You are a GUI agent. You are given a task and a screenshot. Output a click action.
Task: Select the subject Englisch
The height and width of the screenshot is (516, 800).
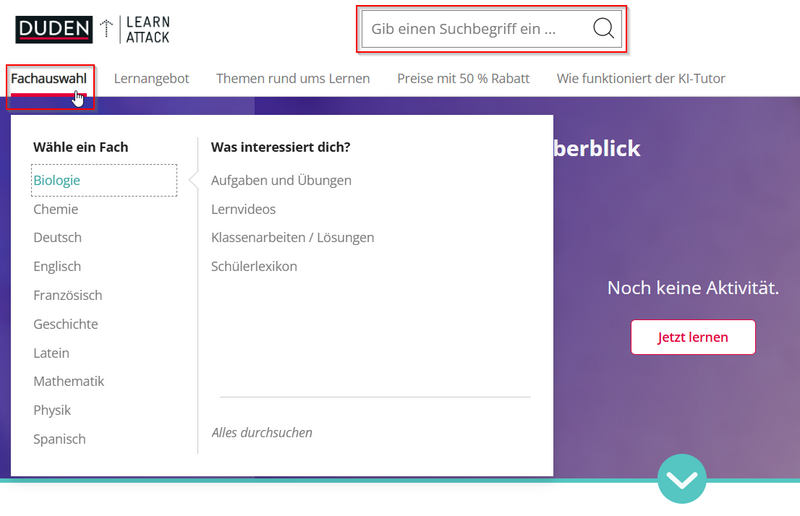(57, 266)
